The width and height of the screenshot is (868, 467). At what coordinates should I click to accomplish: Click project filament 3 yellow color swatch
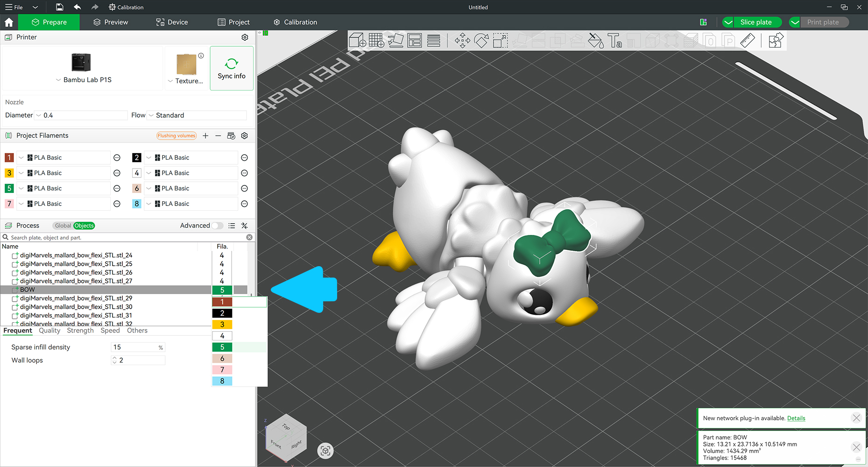point(9,173)
